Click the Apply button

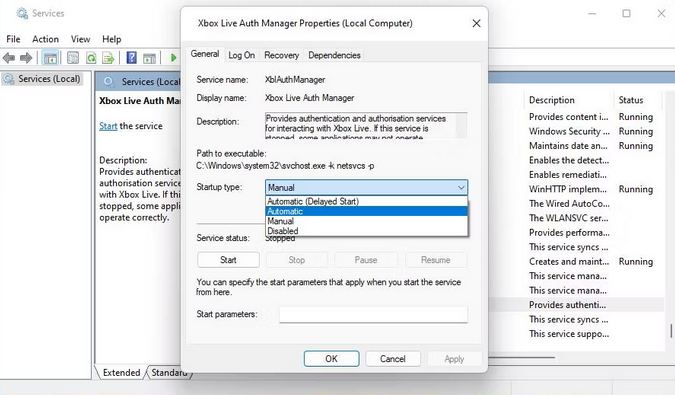tap(454, 359)
